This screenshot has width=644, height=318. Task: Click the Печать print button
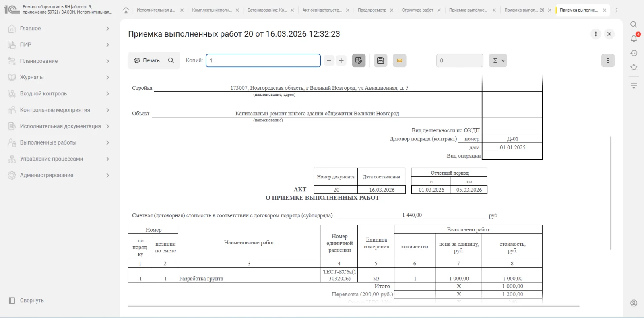click(147, 60)
